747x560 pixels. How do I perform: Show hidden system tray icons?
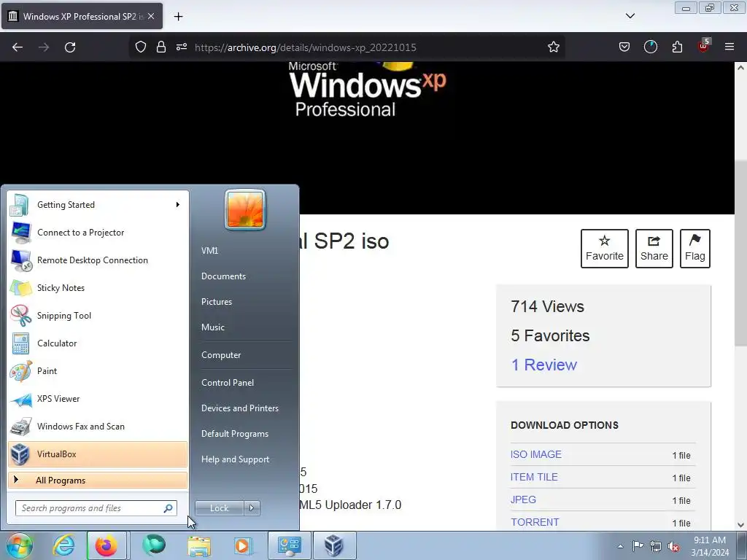pos(620,546)
